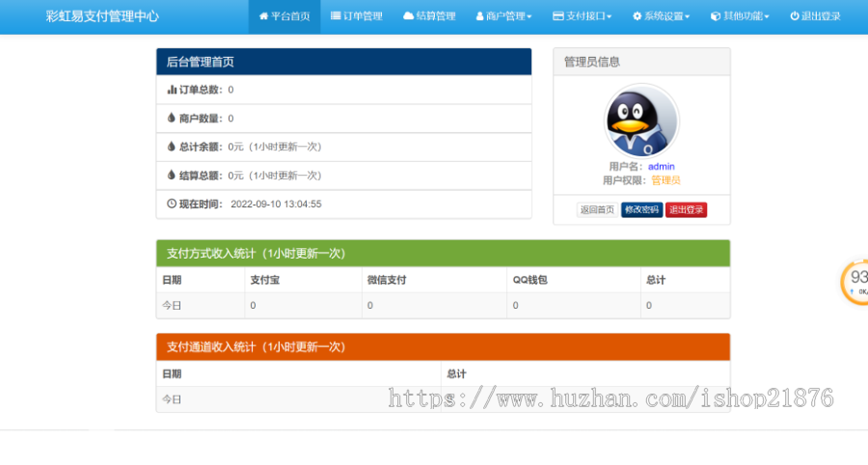Expand the 其他功能 dropdown menu
Viewport: 868px width, 465px height.
tap(740, 16)
